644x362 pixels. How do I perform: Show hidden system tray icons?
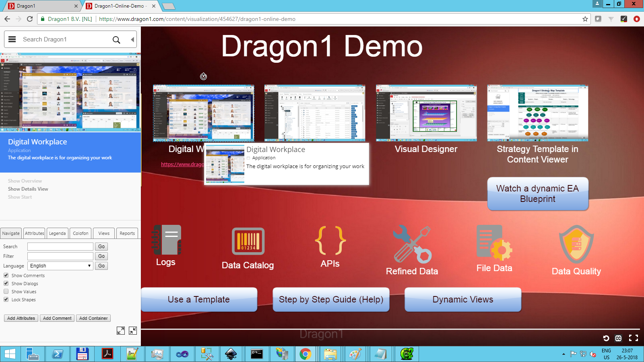(x=563, y=354)
